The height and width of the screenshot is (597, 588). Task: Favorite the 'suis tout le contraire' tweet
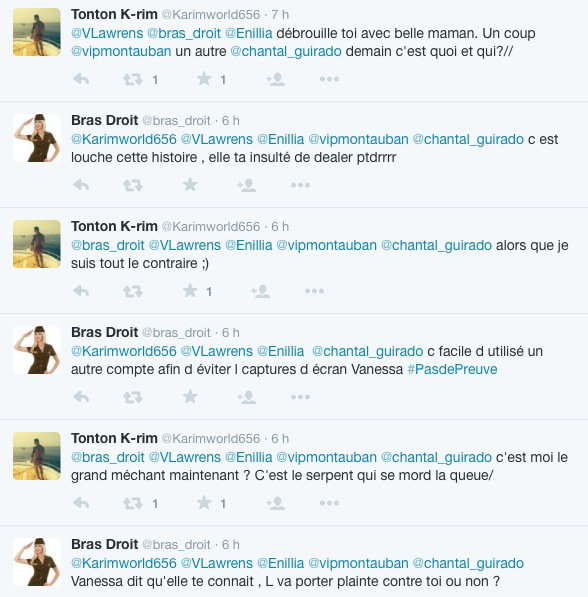[x=190, y=291]
